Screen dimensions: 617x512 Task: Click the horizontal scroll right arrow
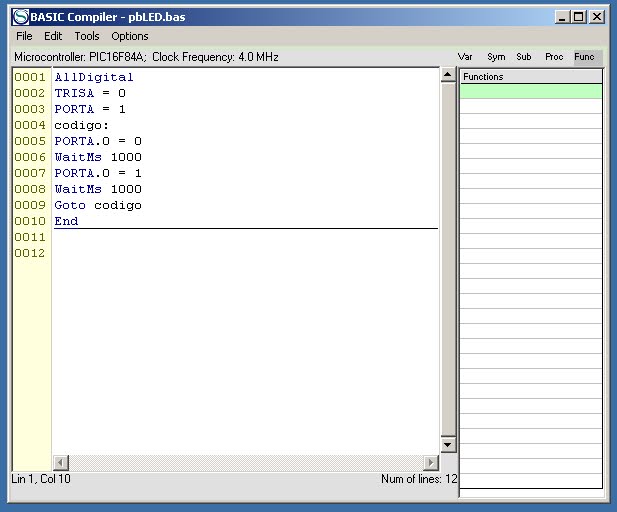pos(431,462)
